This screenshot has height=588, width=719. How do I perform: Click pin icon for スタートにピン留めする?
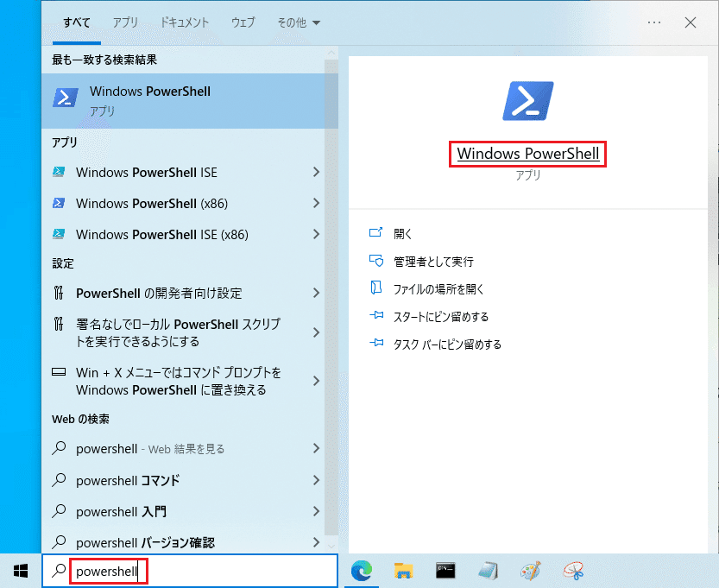tap(376, 315)
